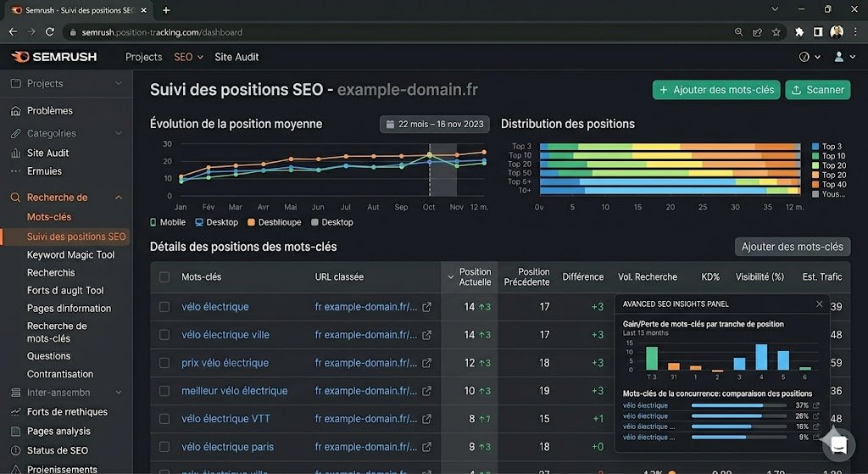Open the meilleur vélo électrique keyword link
The image size is (868, 474).
(x=235, y=391)
